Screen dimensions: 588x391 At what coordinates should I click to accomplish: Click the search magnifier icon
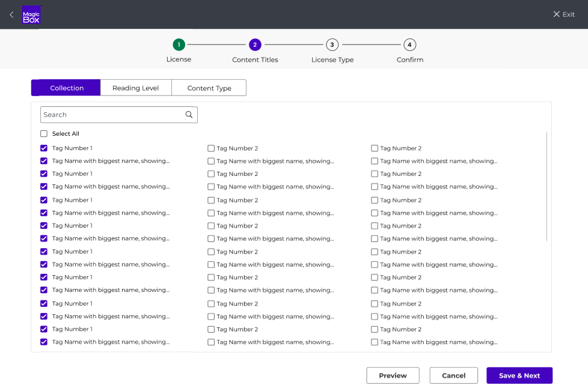click(x=189, y=115)
